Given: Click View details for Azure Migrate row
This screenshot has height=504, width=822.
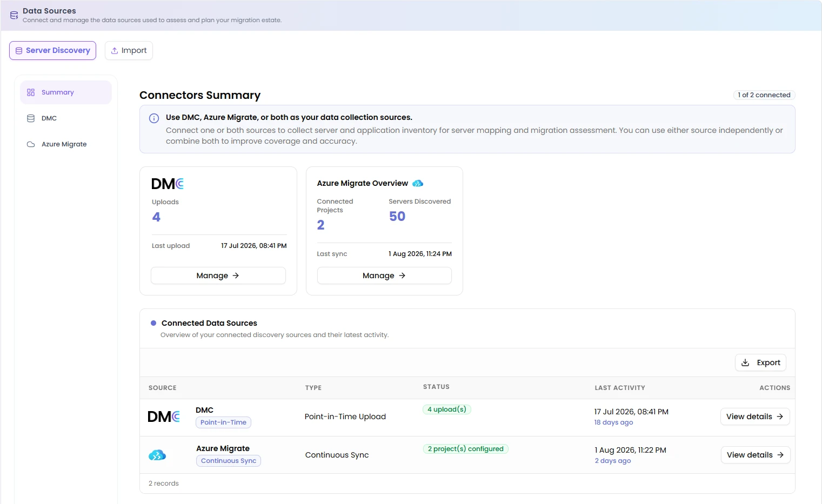Looking at the screenshot, I should [756, 455].
